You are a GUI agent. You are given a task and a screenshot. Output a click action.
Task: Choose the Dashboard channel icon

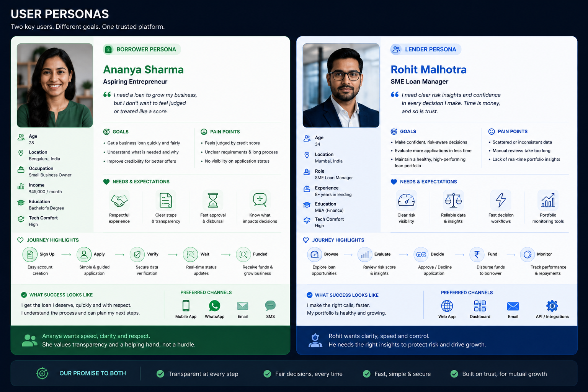[480, 306]
